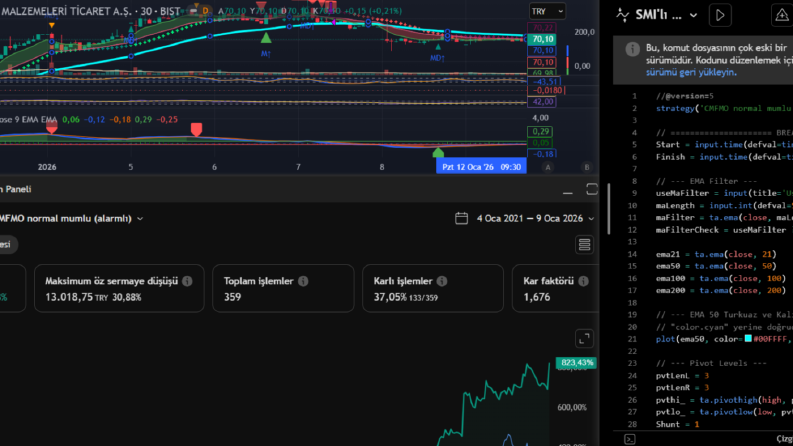Click the Karlı işlemler 37,05% card
The image size is (793, 446).
tap(433, 288)
